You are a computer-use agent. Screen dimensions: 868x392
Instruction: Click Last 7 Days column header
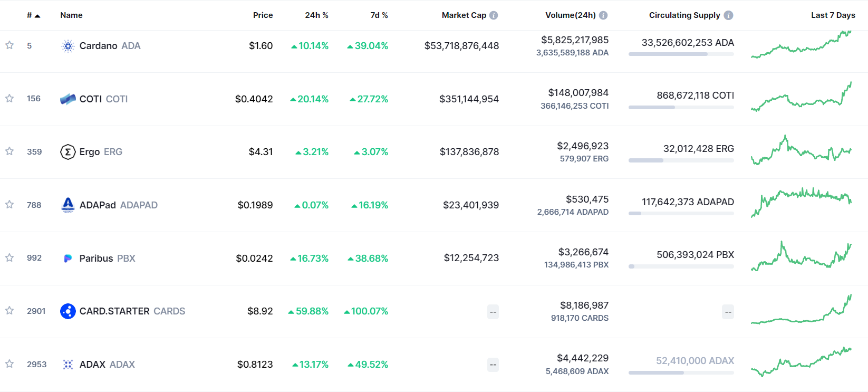pyautogui.click(x=833, y=15)
